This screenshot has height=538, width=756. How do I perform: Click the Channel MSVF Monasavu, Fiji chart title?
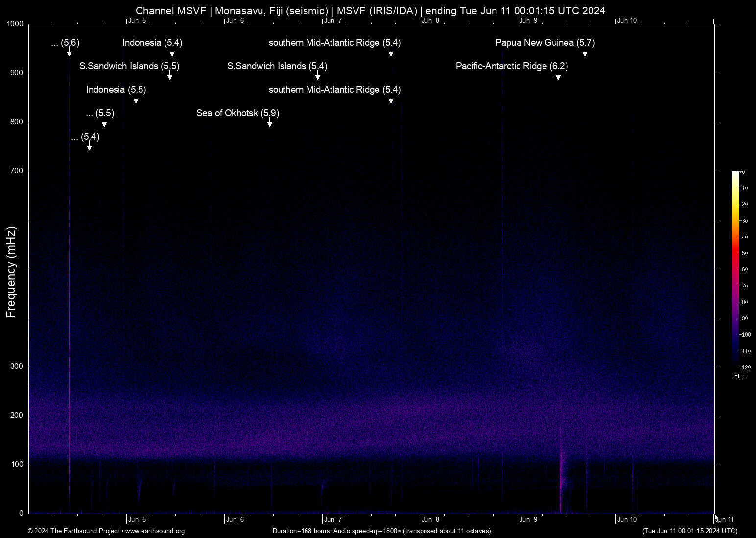370,10
